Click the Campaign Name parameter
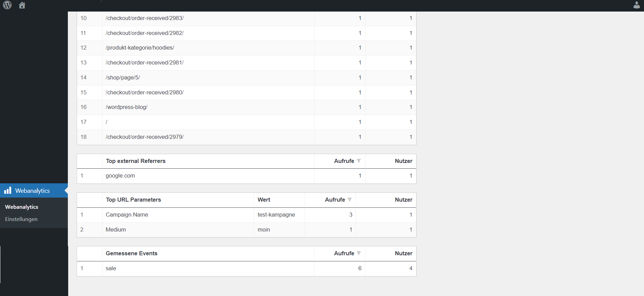 pos(127,215)
